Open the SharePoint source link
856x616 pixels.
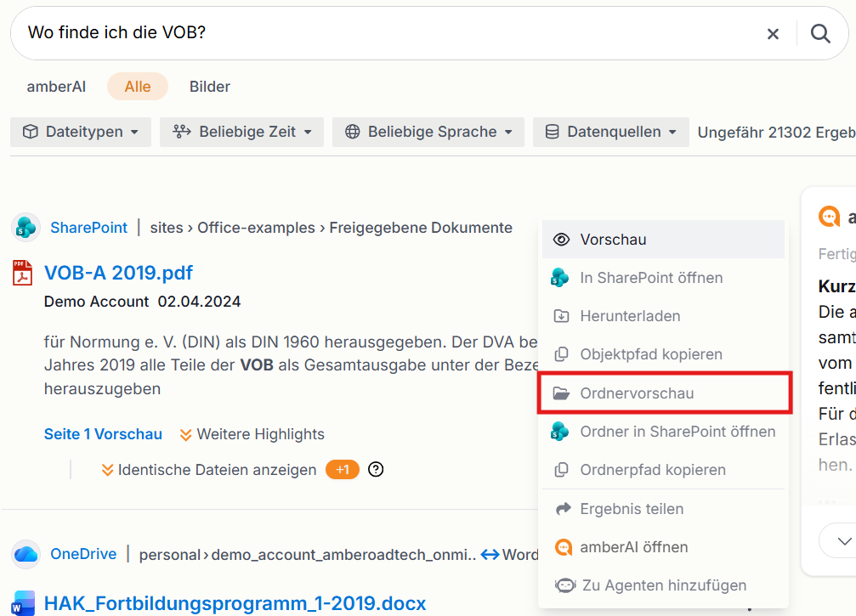(89, 228)
